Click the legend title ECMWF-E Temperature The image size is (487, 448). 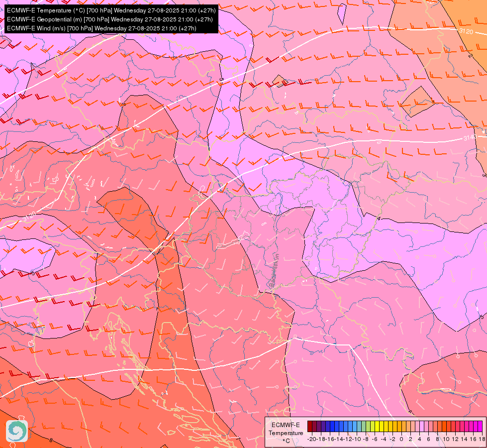tap(286, 429)
